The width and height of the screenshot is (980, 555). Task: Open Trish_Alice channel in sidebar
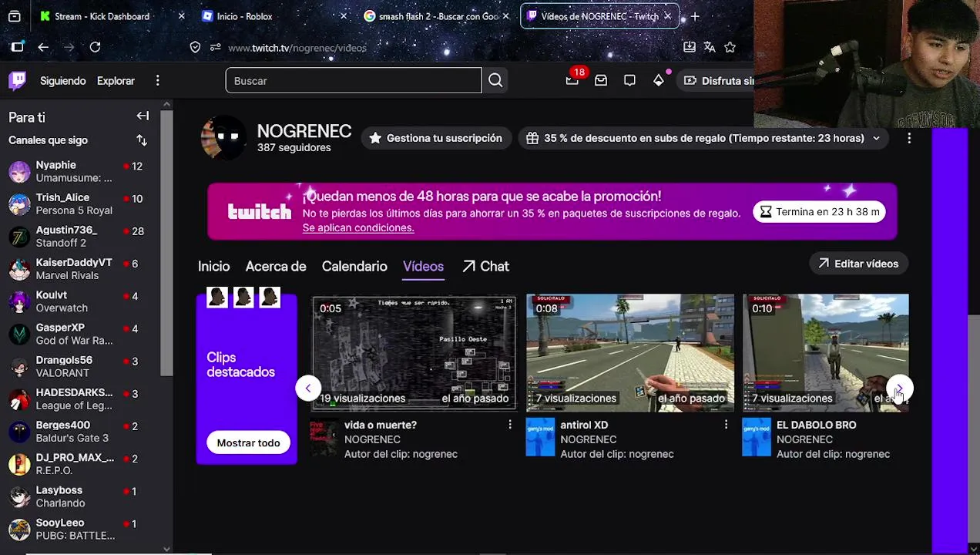pyautogui.click(x=80, y=204)
